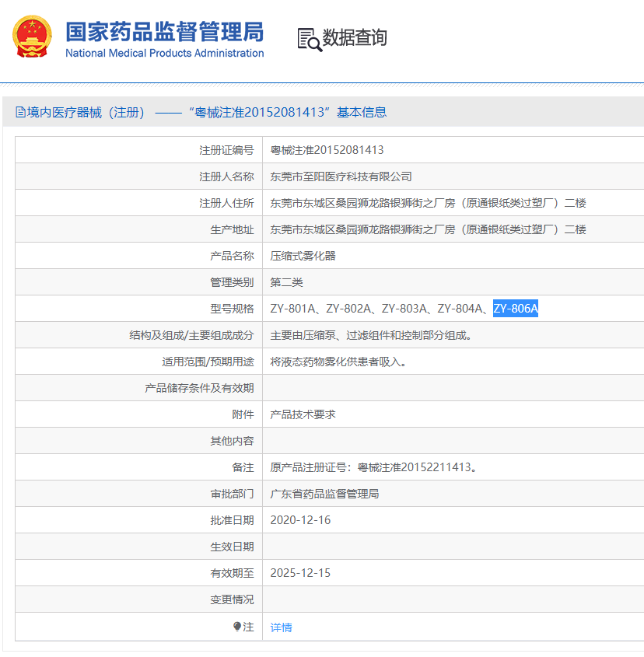
Task: Click the data query magnifier icon
Action: click(310, 40)
